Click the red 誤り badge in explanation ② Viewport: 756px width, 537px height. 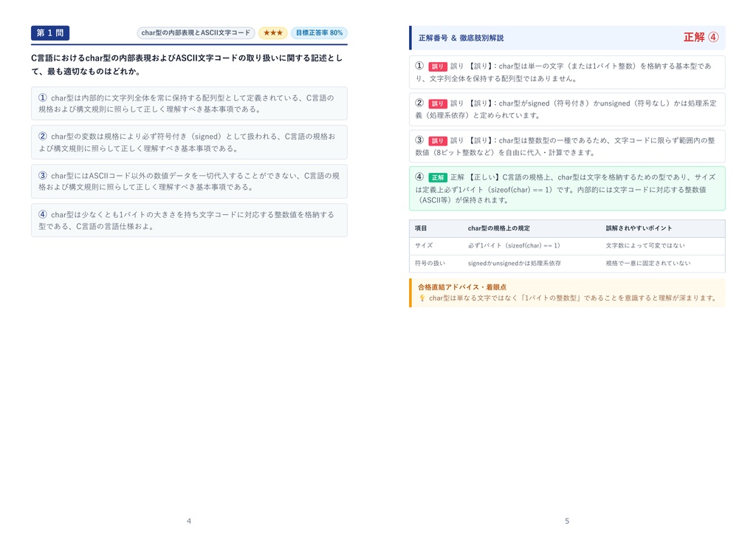(438, 103)
